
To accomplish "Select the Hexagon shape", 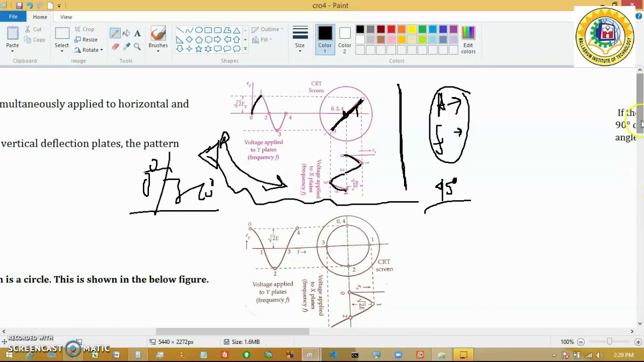I will point(208,39).
